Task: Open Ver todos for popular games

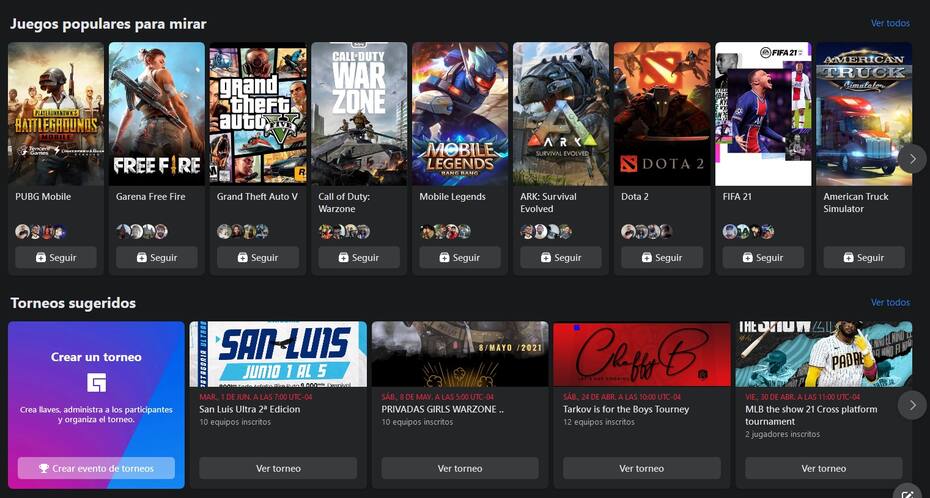Action: [x=890, y=23]
